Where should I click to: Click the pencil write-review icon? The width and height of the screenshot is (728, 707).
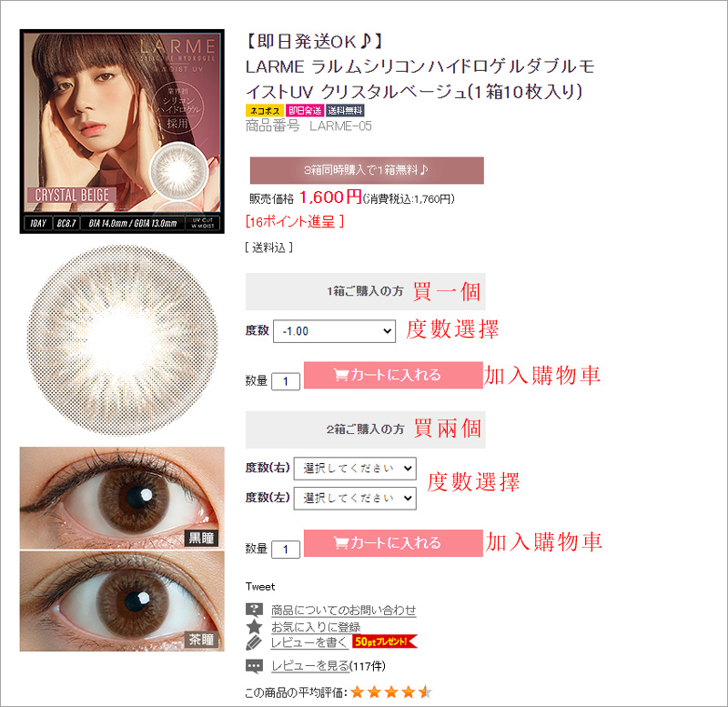click(254, 643)
